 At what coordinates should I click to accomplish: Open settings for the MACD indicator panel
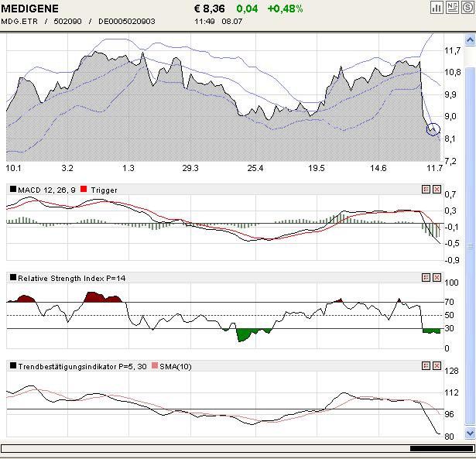click(426, 190)
